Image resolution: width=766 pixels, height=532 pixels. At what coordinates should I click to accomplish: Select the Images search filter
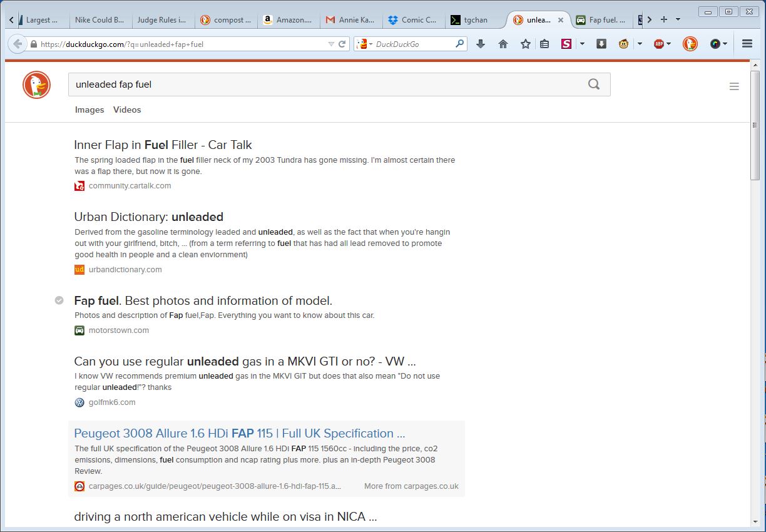[x=89, y=110]
